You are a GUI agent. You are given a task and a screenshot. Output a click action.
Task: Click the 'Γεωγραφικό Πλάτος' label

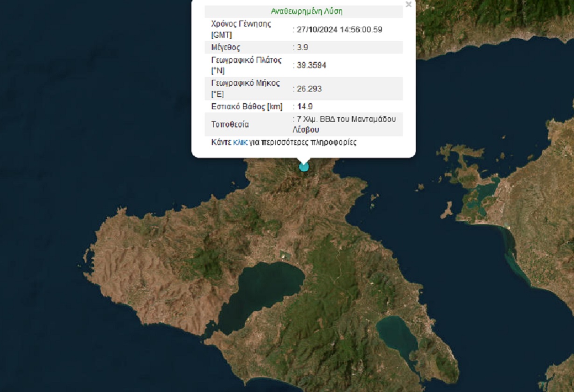tap(245, 61)
